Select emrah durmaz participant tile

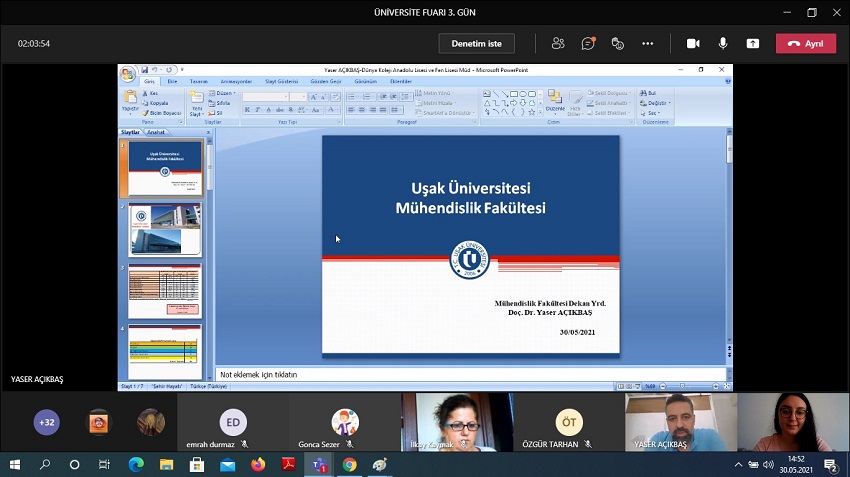(x=232, y=423)
